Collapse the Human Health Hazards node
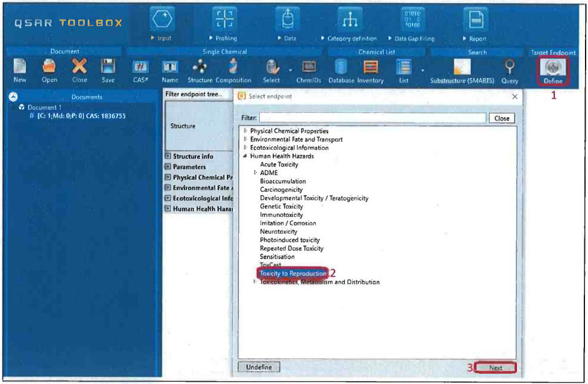588x384 pixels. [245, 156]
